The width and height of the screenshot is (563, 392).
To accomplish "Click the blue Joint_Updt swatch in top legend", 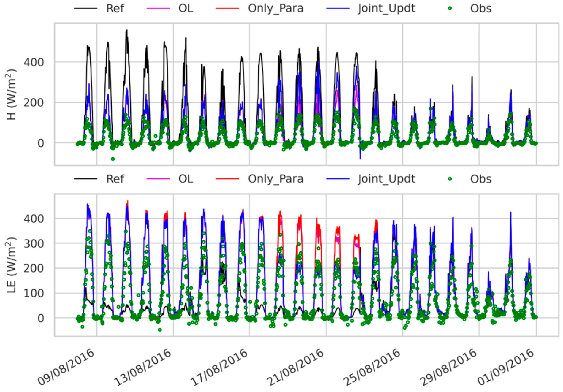I will click(338, 8).
